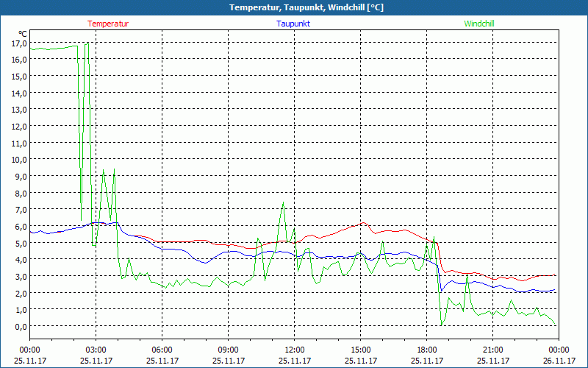Click the 16,0 y-axis value
The width and height of the screenshot is (588, 368).
click(x=20, y=60)
